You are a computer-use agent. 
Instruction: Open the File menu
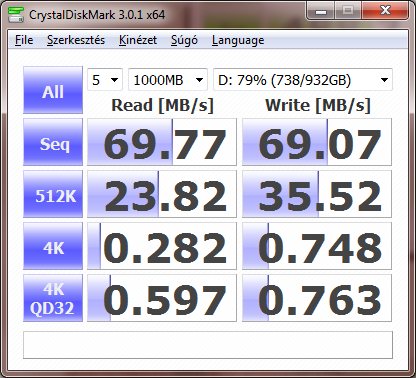pyautogui.click(x=24, y=40)
